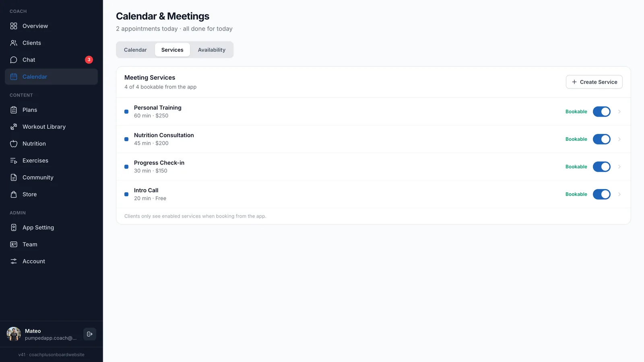Open the Chat bubble icon

[14, 60]
